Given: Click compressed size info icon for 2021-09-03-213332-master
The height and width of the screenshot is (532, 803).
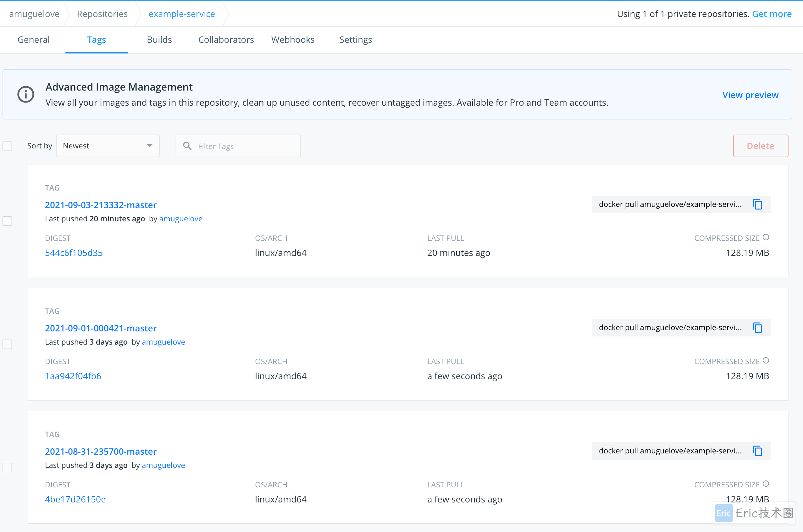Looking at the screenshot, I should pyautogui.click(x=766, y=237).
